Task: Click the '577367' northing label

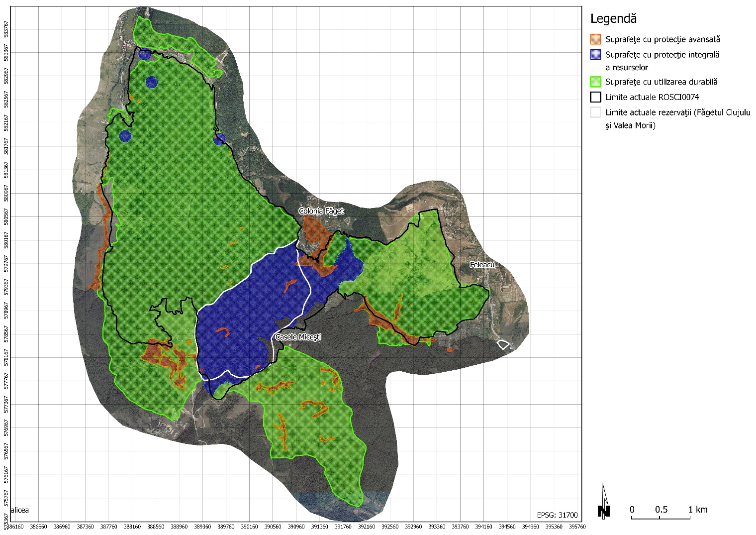Action: (x=6, y=404)
